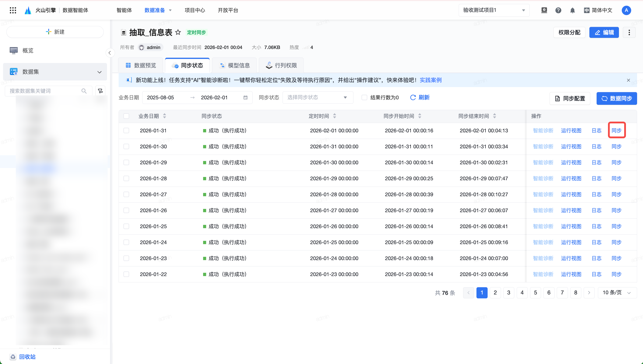Open the 验收测试项目1 project selector
Viewport: 643px width, 364px height.
(494, 10)
